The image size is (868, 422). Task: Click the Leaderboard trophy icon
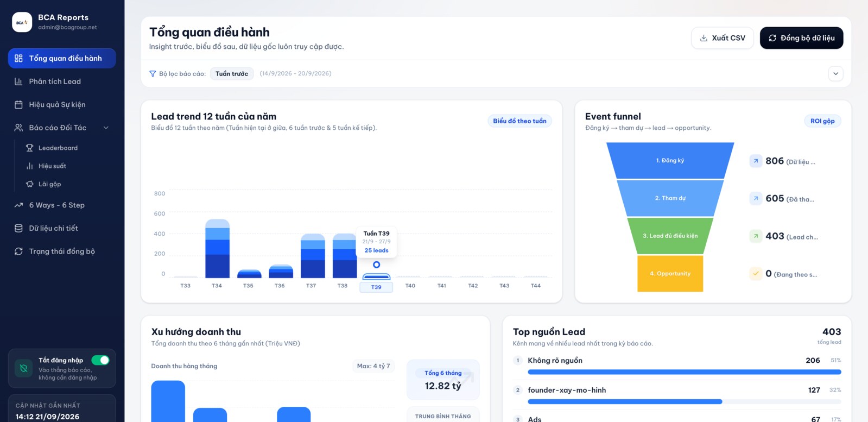coord(30,148)
